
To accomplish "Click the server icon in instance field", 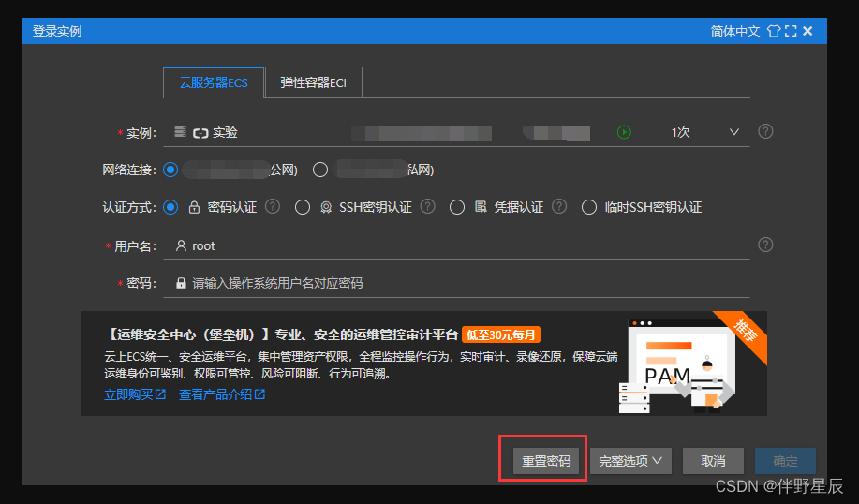I will 180,131.
